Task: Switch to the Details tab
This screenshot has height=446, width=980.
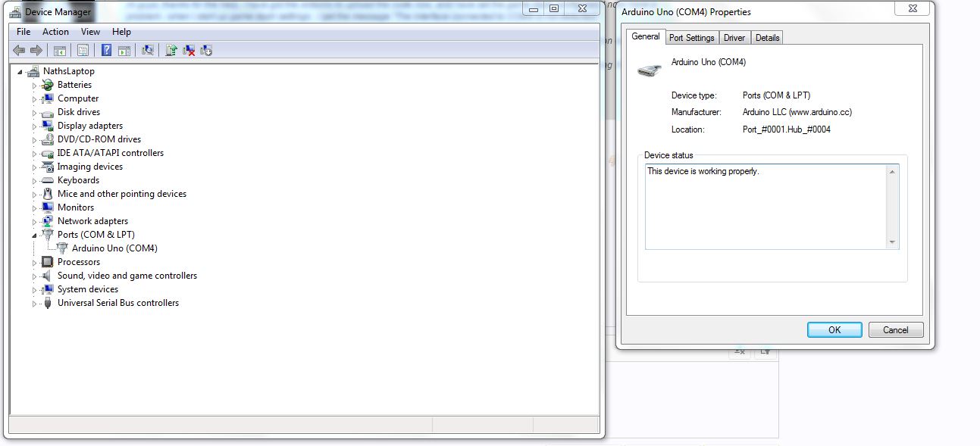Action: click(767, 38)
